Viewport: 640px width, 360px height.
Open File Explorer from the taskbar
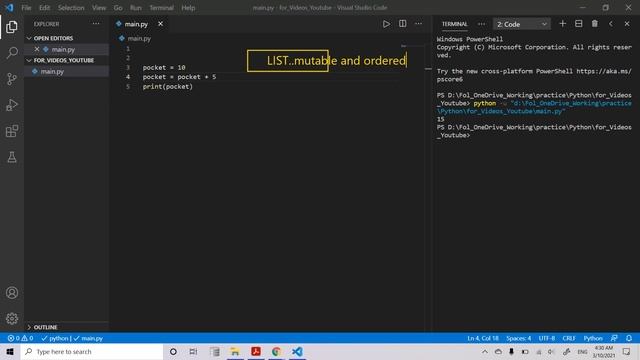click(x=235, y=351)
